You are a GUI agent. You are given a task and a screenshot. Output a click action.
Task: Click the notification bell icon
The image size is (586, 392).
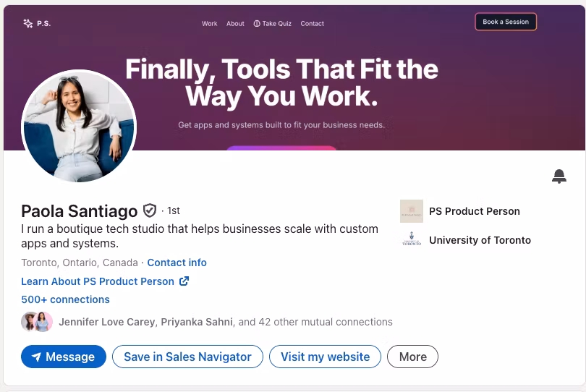(559, 176)
